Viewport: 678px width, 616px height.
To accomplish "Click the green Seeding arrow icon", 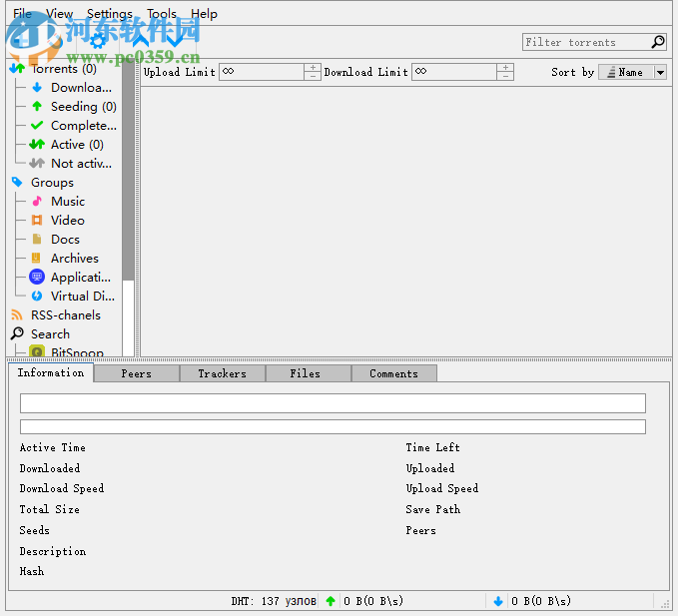I will [37, 107].
